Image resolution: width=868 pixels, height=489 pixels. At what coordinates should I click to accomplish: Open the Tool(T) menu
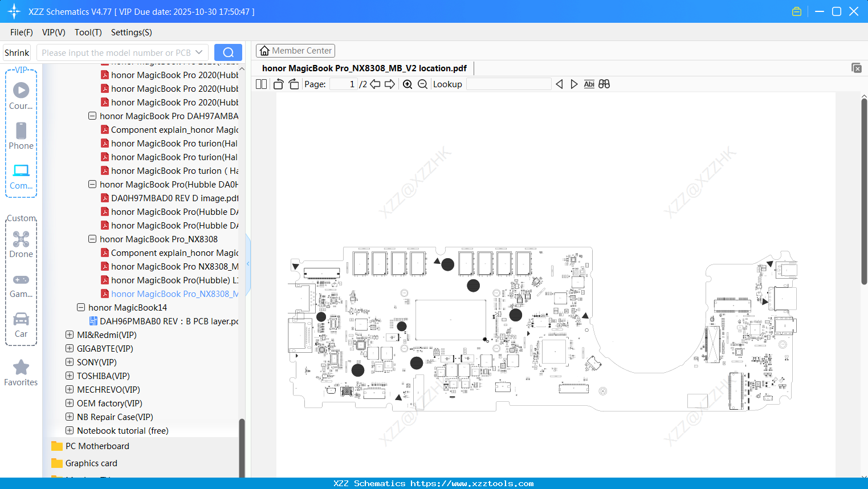(88, 32)
